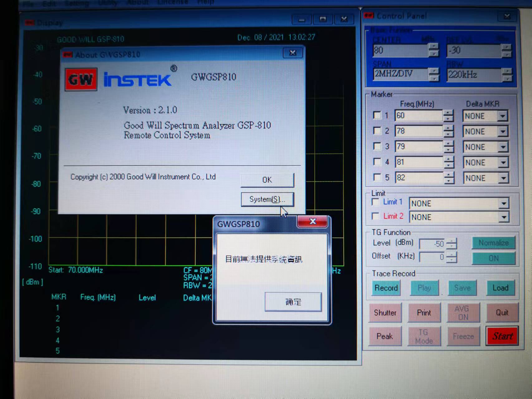
Task: Click the Quit button
Action: (502, 313)
